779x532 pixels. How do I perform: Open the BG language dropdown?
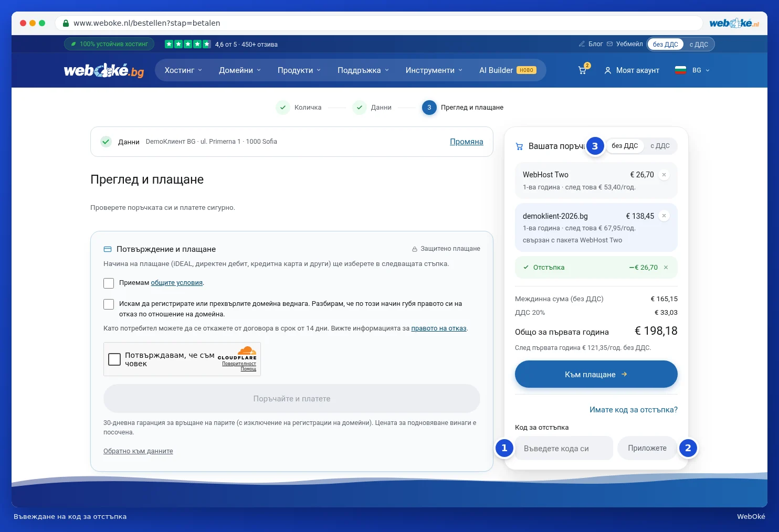pyautogui.click(x=692, y=70)
